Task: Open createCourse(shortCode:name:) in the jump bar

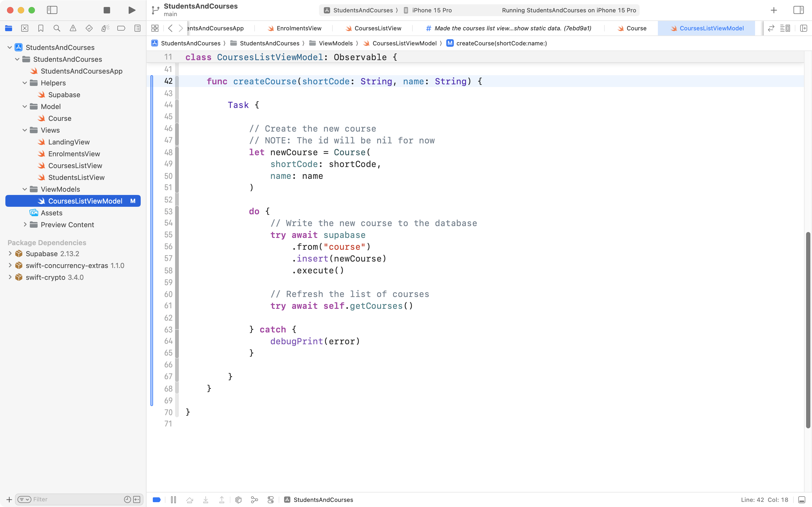Action: pos(501,43)
